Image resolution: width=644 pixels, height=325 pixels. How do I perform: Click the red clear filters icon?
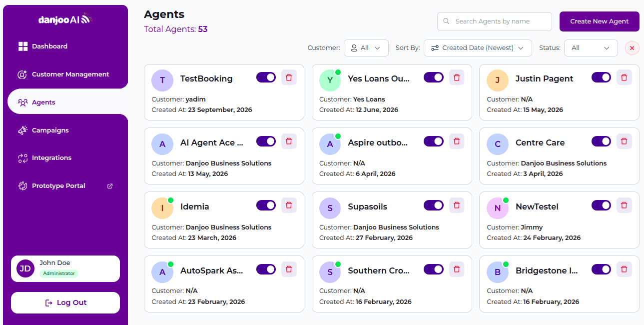(632, 48)
